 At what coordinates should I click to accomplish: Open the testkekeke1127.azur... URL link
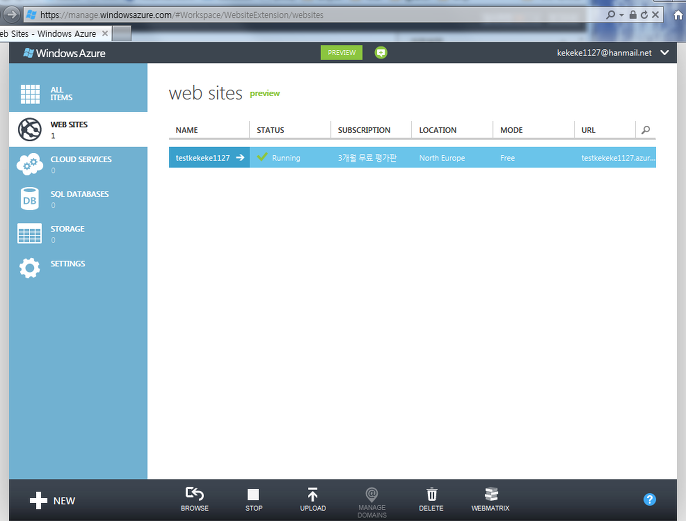tap(618, 158)
